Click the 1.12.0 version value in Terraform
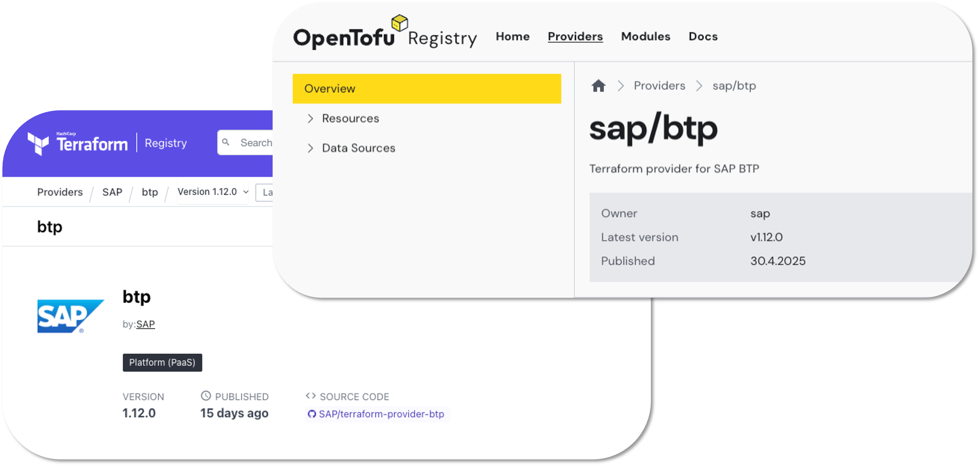Screen dimensions: 980x466 pyautogui.click(x=139, y=413)
